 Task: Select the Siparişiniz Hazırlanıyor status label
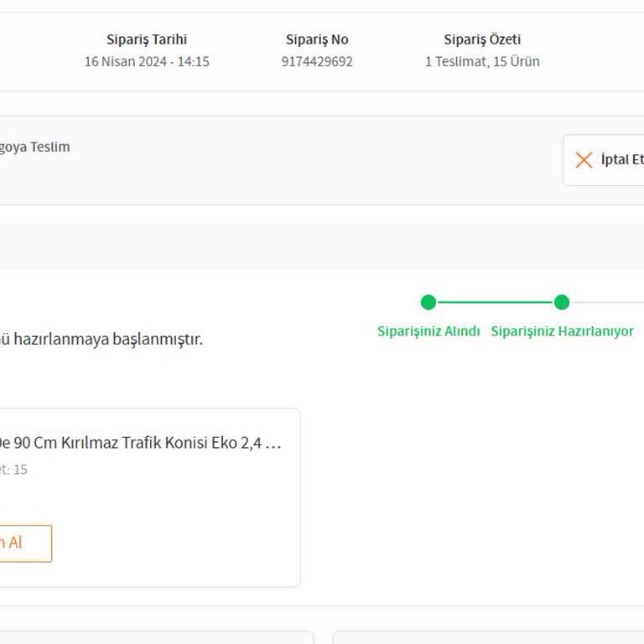[562, 331]
